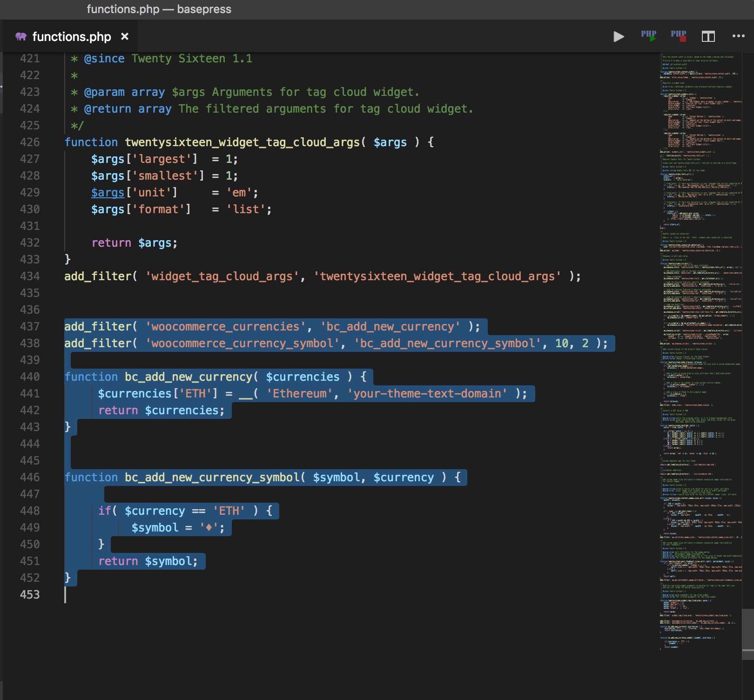Click the minimap code overview
The width and height of the screenshot is (754, 700).
click(700, 351)
